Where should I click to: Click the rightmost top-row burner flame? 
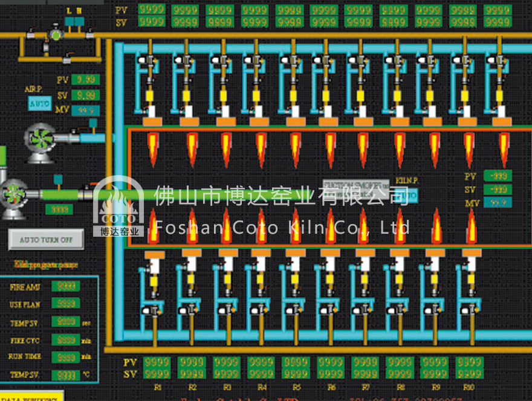click(x=504, y=150)
